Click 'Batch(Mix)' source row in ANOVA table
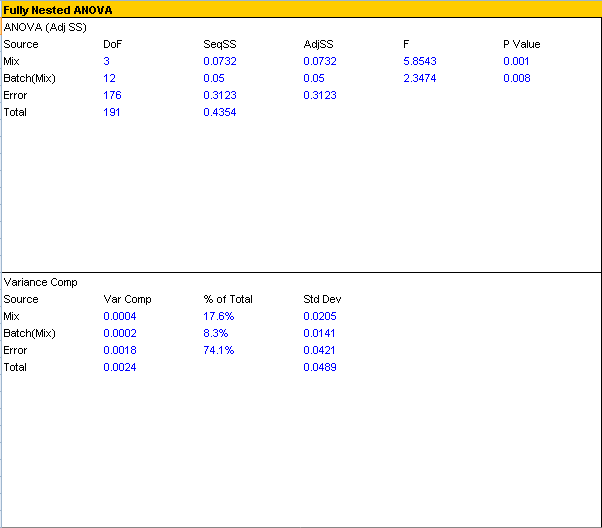The image size is (602, 528). pos(30,78)
